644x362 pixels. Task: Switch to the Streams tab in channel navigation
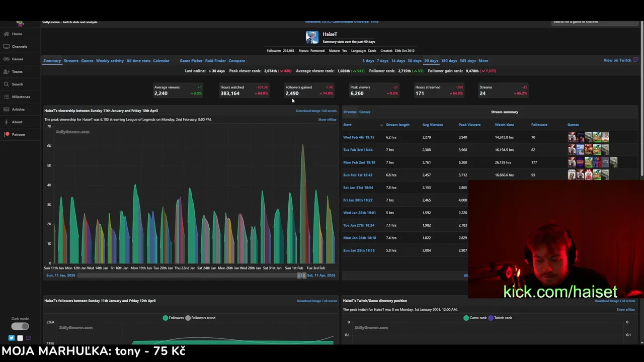(71, 61)
